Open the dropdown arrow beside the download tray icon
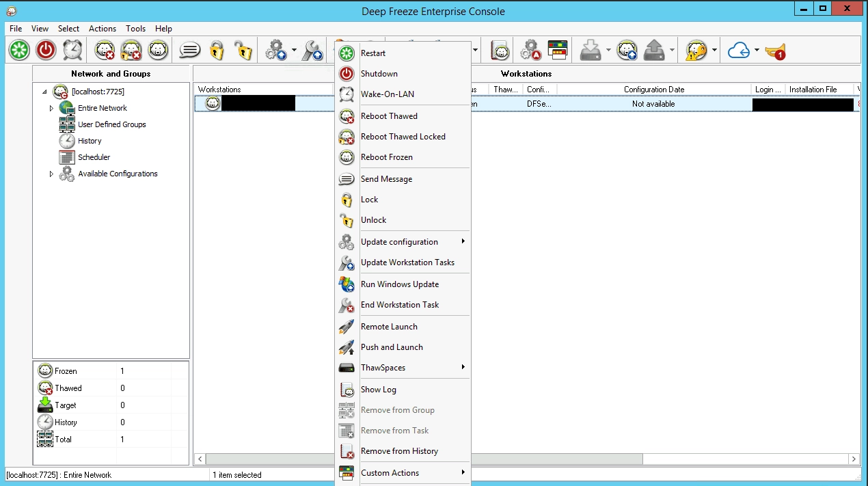 click(608, 50)
